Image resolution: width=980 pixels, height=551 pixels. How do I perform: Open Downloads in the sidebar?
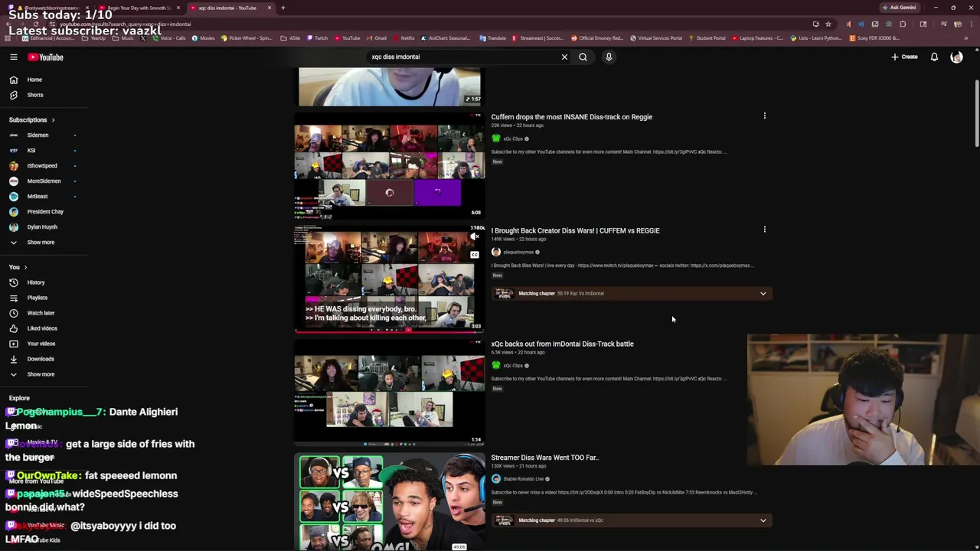41,359
